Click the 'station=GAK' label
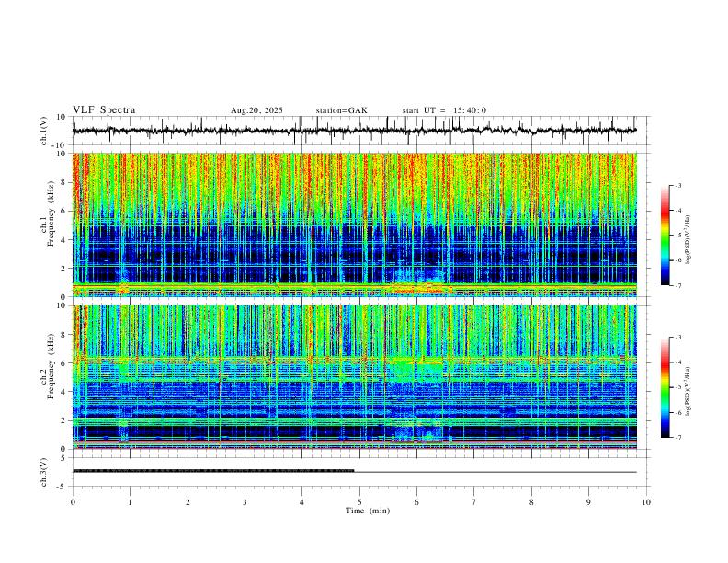Viewport: 728px width, 563px height. pos(341,110)
